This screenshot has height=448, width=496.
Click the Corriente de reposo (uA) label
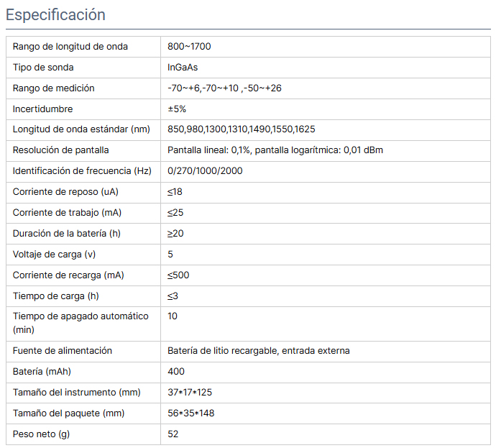65,192
